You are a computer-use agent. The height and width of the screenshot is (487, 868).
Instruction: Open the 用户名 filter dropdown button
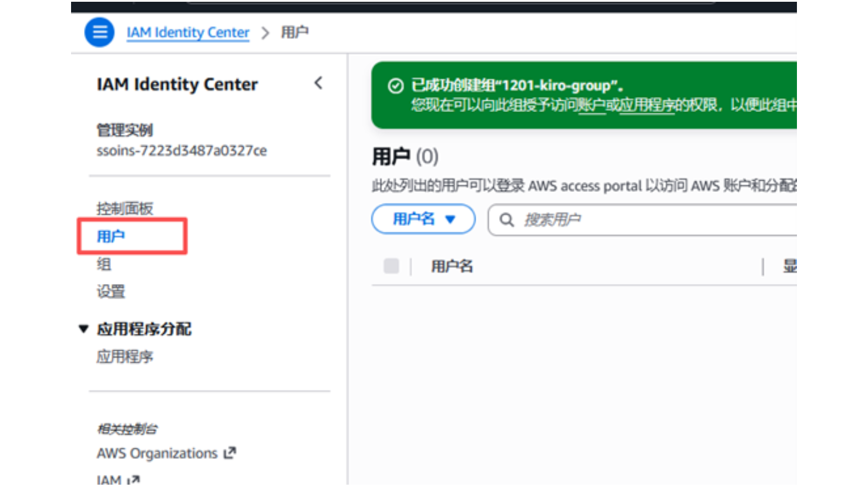423,219
